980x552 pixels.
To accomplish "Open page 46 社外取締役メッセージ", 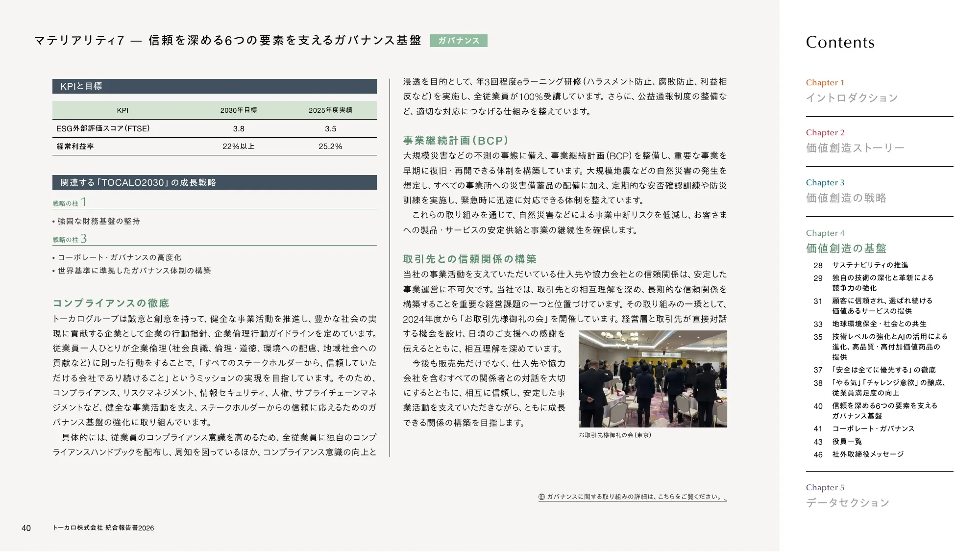I will (x=859, y=454).
